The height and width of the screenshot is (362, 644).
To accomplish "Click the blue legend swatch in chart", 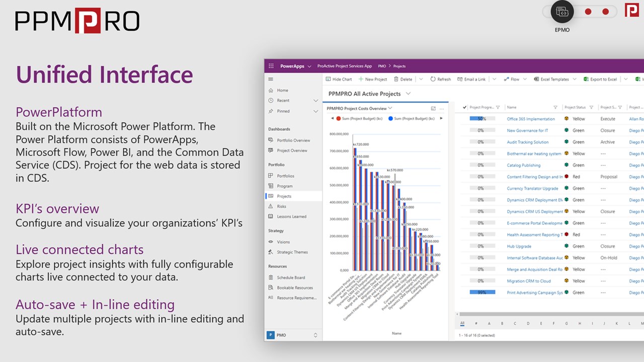I will point(390,119).
